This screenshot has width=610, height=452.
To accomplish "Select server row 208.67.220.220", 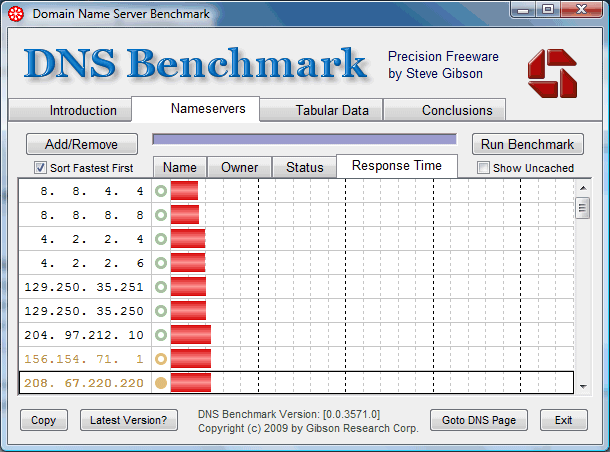I will click(296, 383).
